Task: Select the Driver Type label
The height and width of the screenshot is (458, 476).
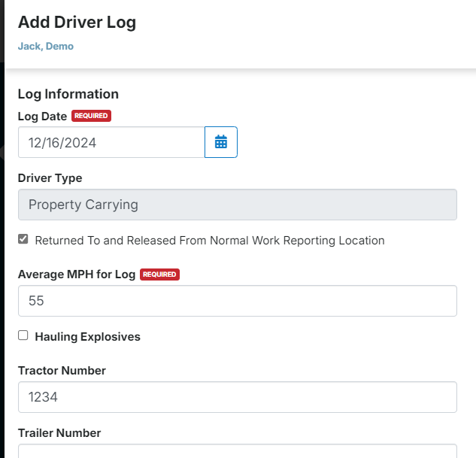Action: coord(50,178)
